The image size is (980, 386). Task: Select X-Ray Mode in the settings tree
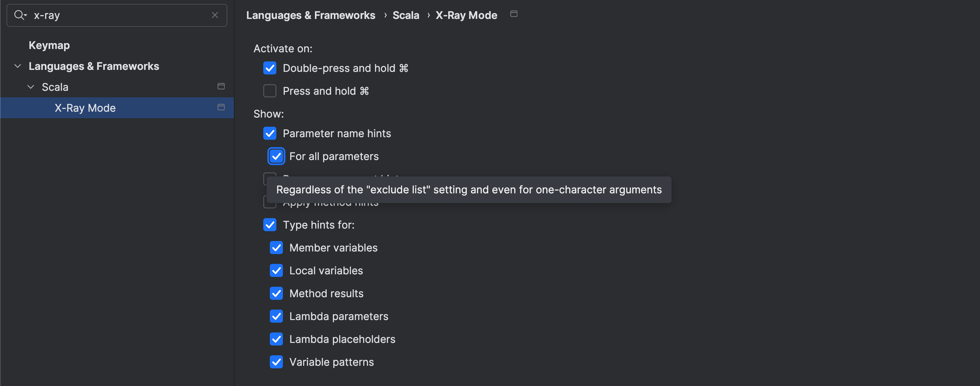(x=85, y=108)
